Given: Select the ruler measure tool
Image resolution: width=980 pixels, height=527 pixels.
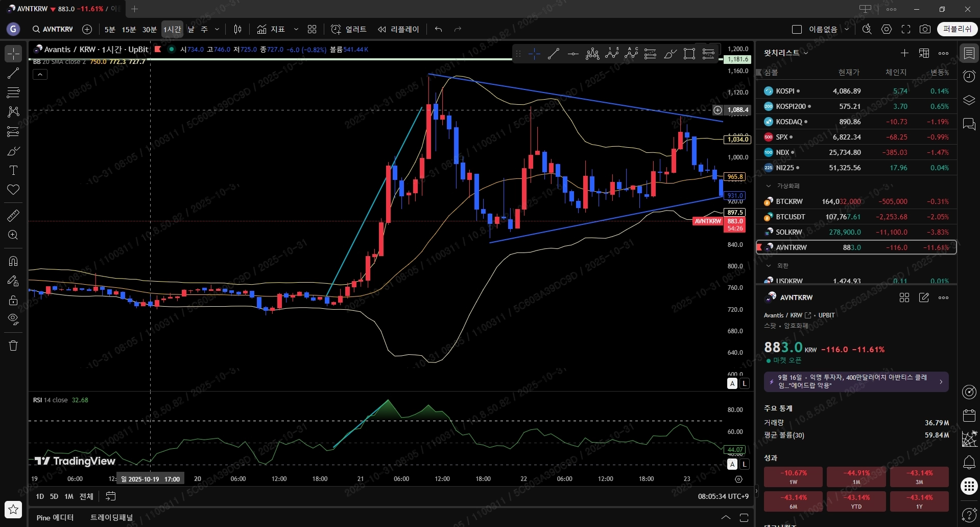Looking at the screenshot, I should point(13,216).
